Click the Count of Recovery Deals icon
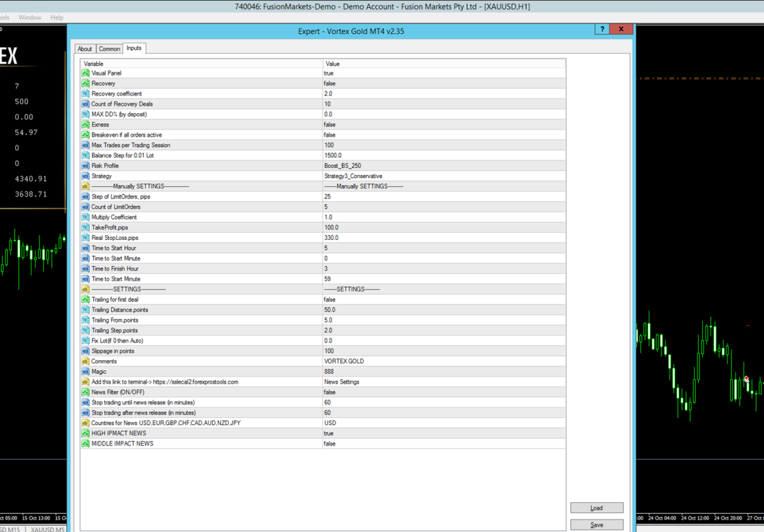The image size is (764, 532). [x=86, y=104]
